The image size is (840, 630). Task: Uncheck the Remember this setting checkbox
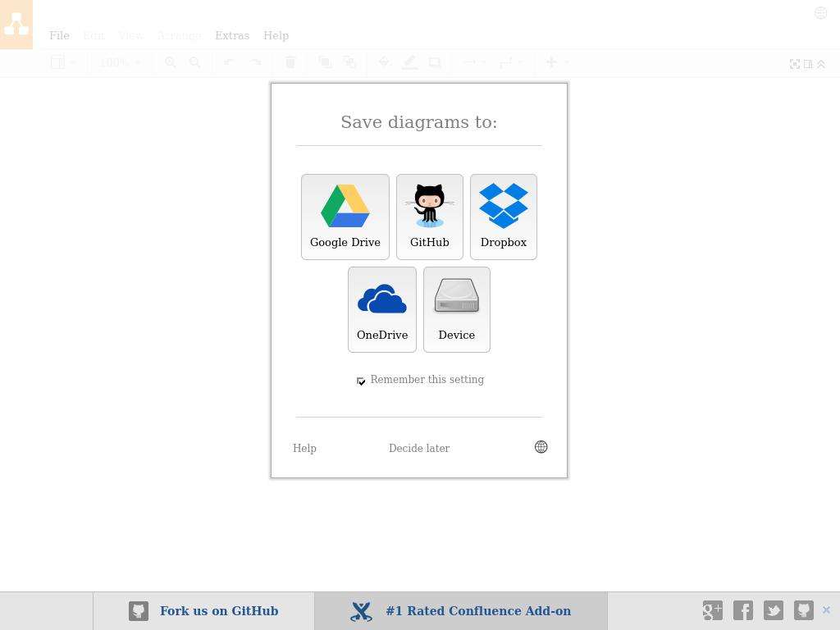click(361, 381)
